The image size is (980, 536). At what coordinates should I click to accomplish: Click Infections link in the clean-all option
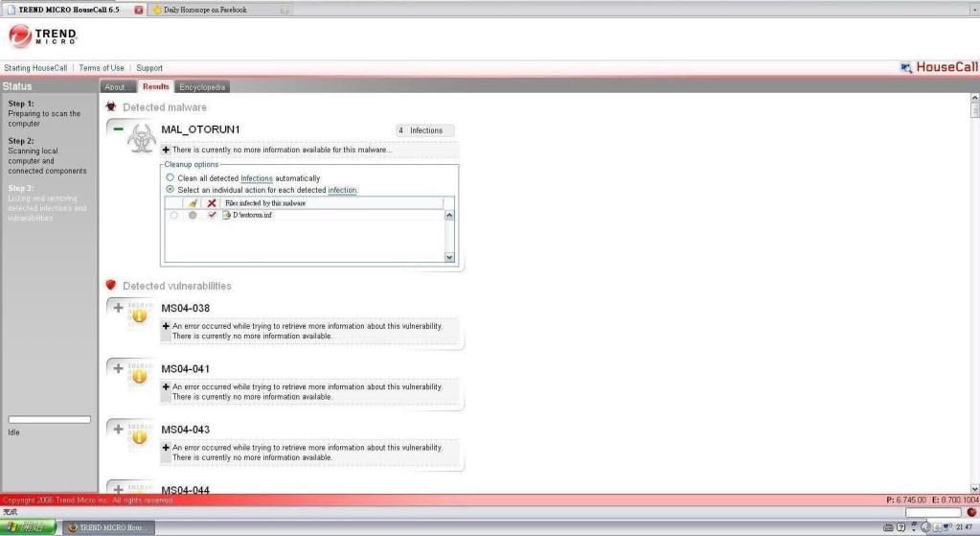[256, 178]
